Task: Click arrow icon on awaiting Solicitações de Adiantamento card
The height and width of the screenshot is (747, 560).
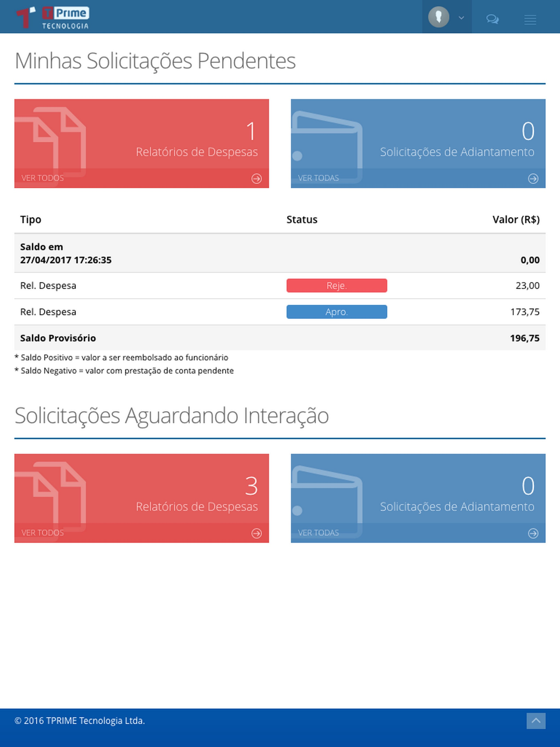Action: pyautogui.click(x=533, y=533)
